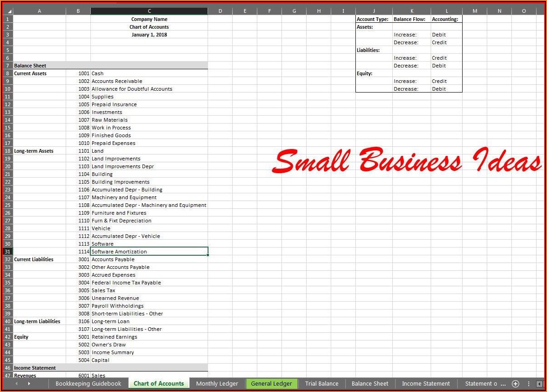Switch to the Balance Sheet tab
This screenshot has width=547, height=392.
(370, 384)
